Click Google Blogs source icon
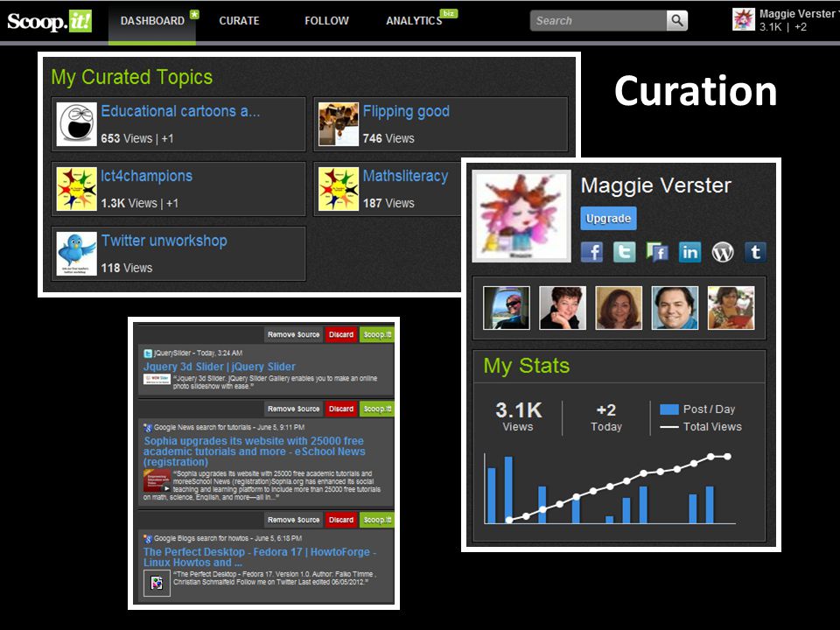Image resolution: width=840 pixels, height=630 pixels. coord(148,538)
